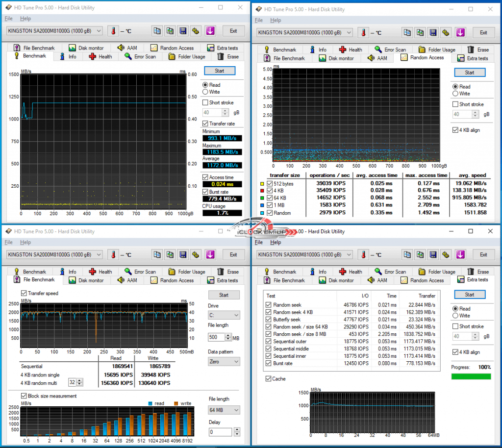Click the save screenshot floppy icon in Benchmark window
The height and width of the screenshot is (448, 502).
183,31
